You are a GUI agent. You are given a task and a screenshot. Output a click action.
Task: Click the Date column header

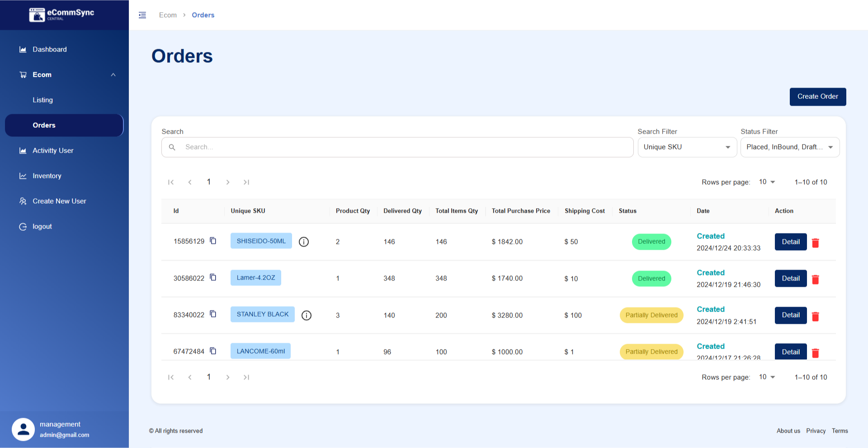(703, 211)
